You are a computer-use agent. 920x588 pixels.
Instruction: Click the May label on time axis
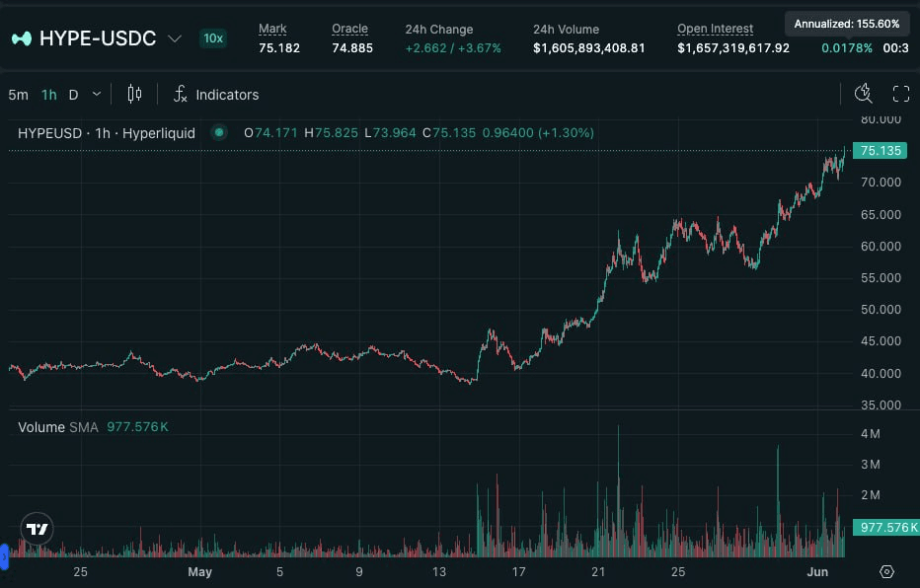pos(200,571)
